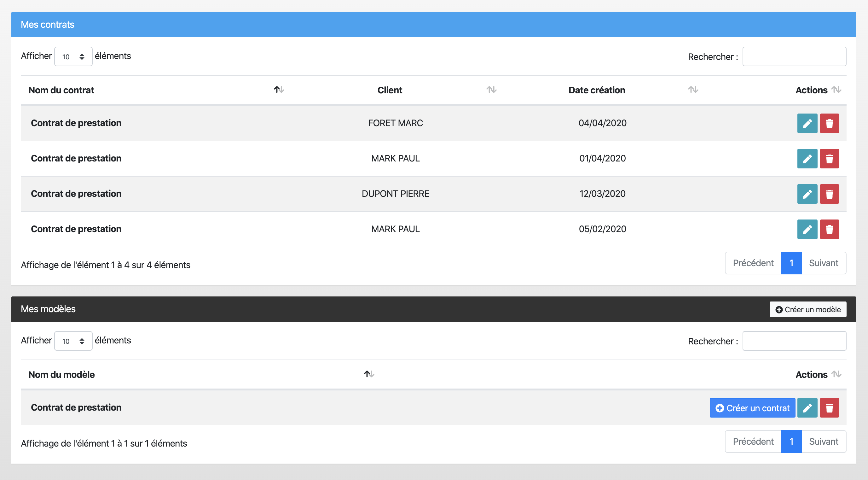This screenshot has height=480, width=868.
Task: Select the DUPONT PIERRE client cell
Action: [395, 194]
